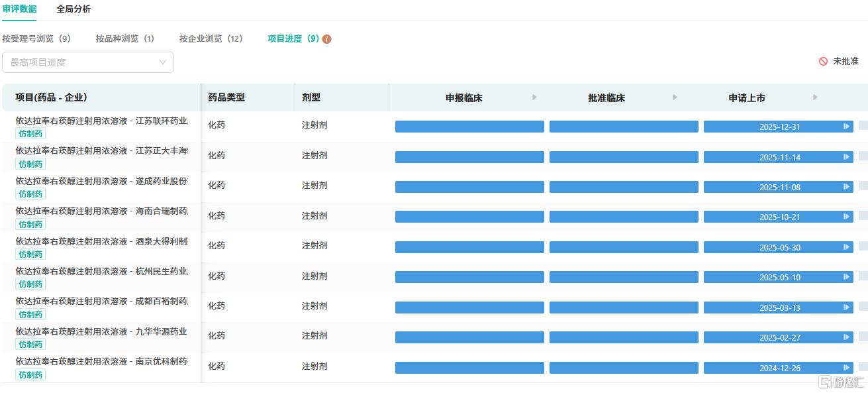Click the orange info icon beside 项目进度
This screenshot has width=868, height=393.
pyautogui.click(x=326, y=39)
